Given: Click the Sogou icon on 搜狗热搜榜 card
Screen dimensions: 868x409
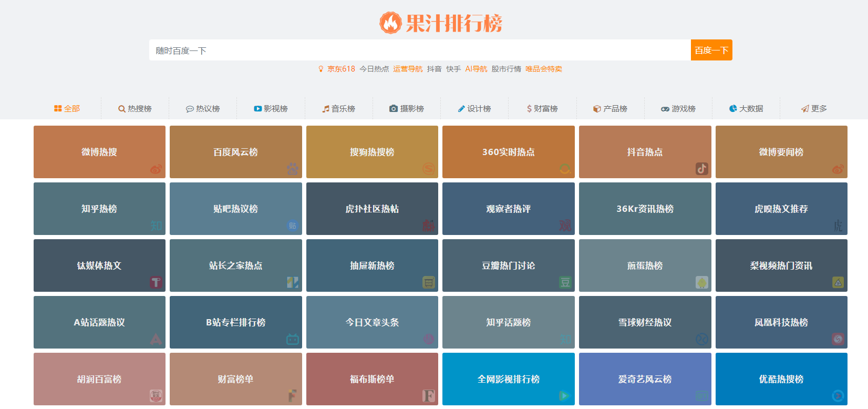Looking at the screenshot, I should tap(429, 169).
